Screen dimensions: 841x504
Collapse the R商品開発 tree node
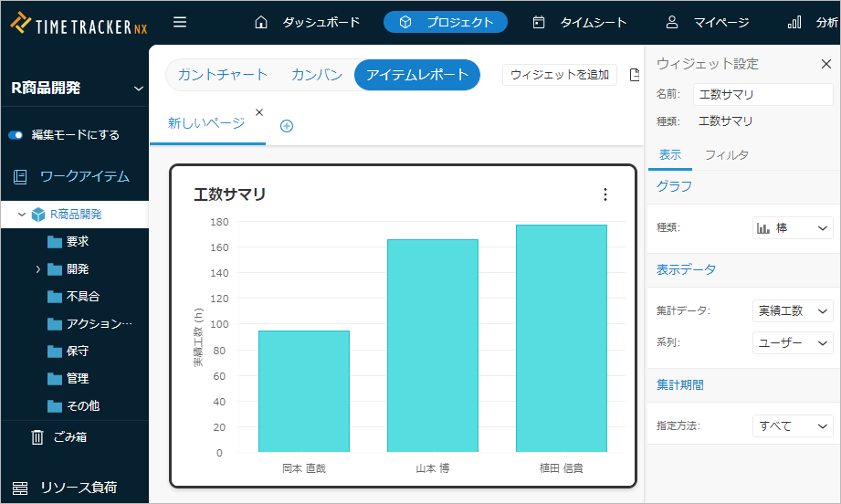[22, 215]
